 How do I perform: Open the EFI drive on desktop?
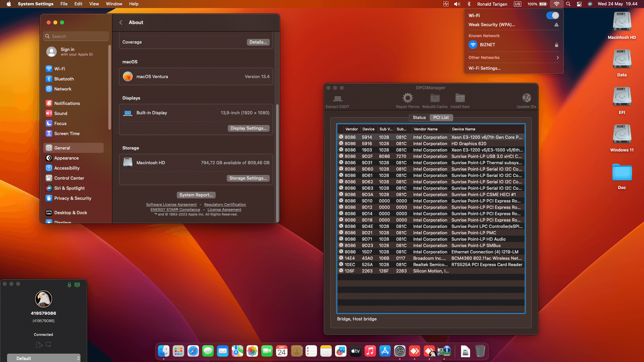(x=622, y=101)
